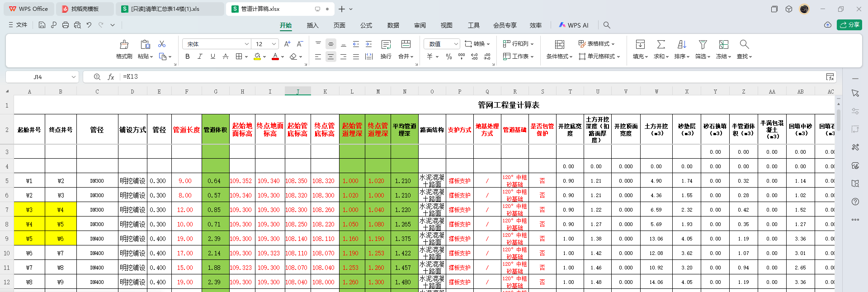868x292 pixels.
Task: Click the insert function fx icon
Action: (111, 77)
